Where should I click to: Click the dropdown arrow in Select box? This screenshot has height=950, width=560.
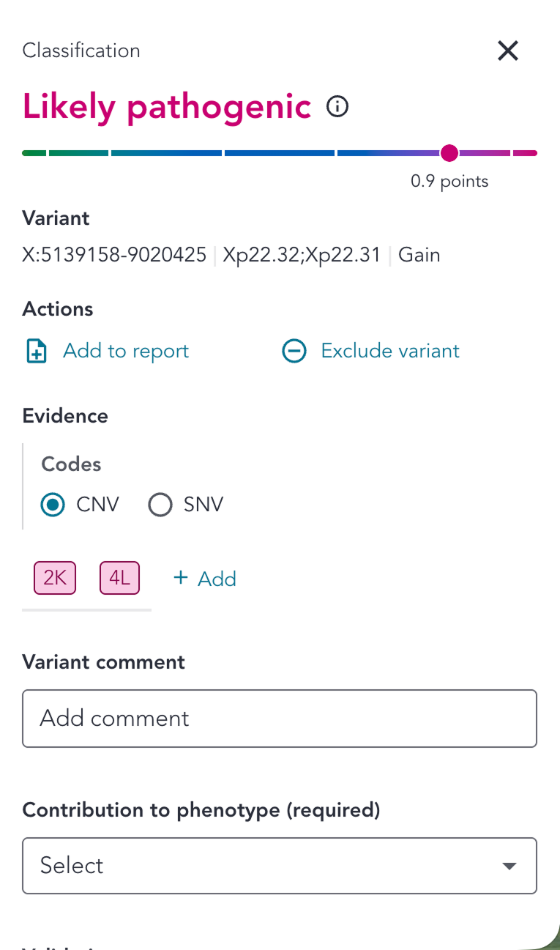pos(509,866)
